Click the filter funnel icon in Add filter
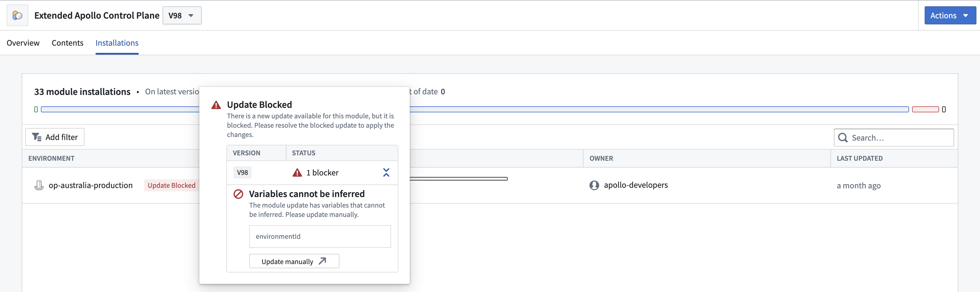The image size is (980, 292). click(36, 137)
